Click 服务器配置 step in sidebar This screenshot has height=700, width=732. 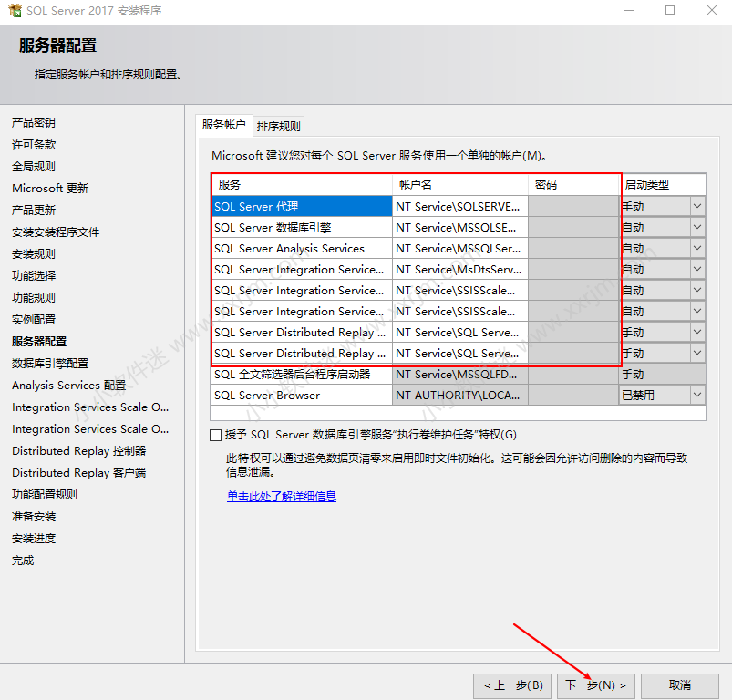pos(39,342)
